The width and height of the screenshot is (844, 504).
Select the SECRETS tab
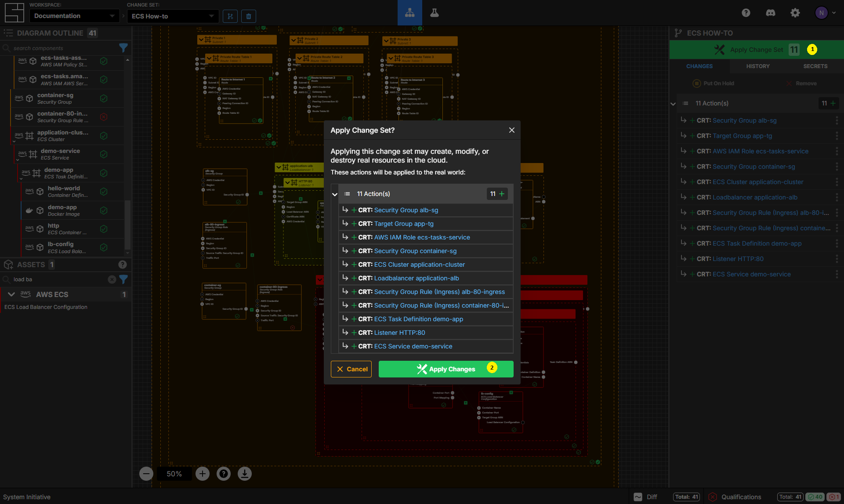click(815, 65)
